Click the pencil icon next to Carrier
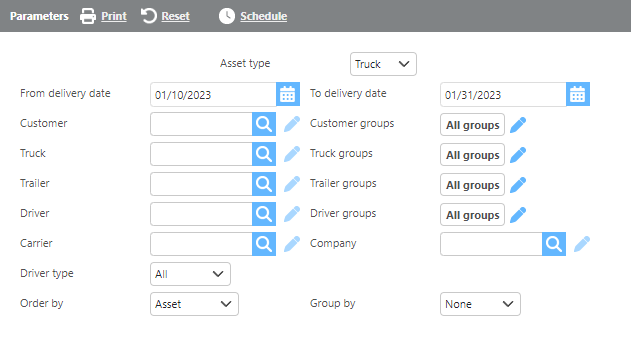 point(292,244)
